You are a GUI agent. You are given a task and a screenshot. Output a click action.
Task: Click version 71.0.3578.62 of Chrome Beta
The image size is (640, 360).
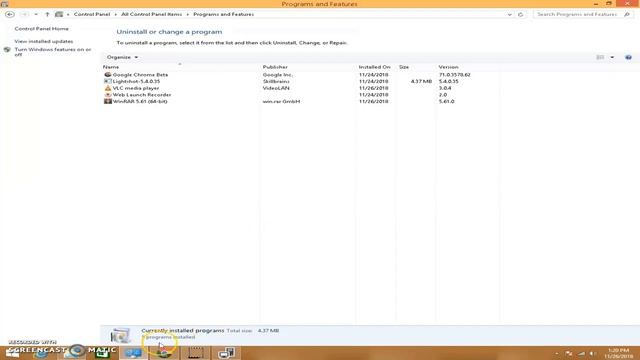pyautogui.click(x=454, y=75)
